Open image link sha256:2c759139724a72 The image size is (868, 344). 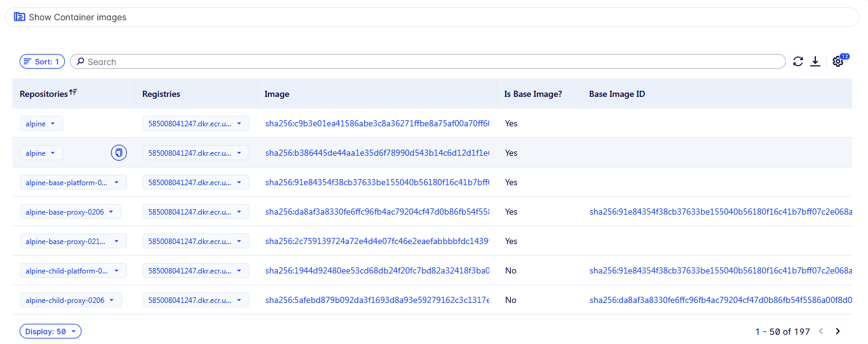376,241
